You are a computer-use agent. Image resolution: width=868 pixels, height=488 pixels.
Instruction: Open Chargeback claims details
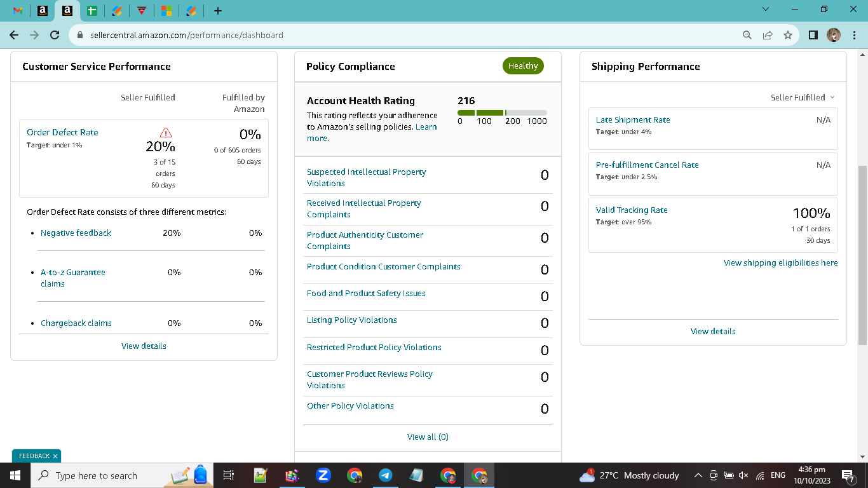click(76, 323)
